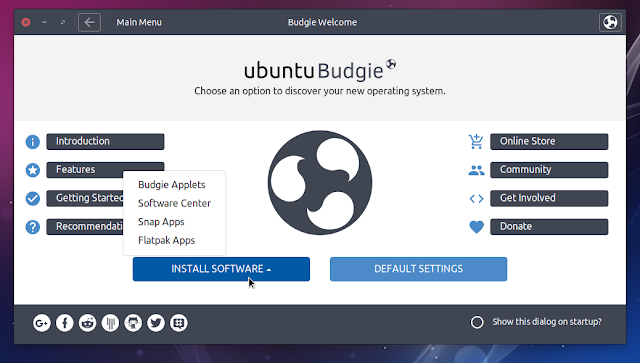640x363 pixels.
Task: Open the Community page
Action: tap(549, 170)
